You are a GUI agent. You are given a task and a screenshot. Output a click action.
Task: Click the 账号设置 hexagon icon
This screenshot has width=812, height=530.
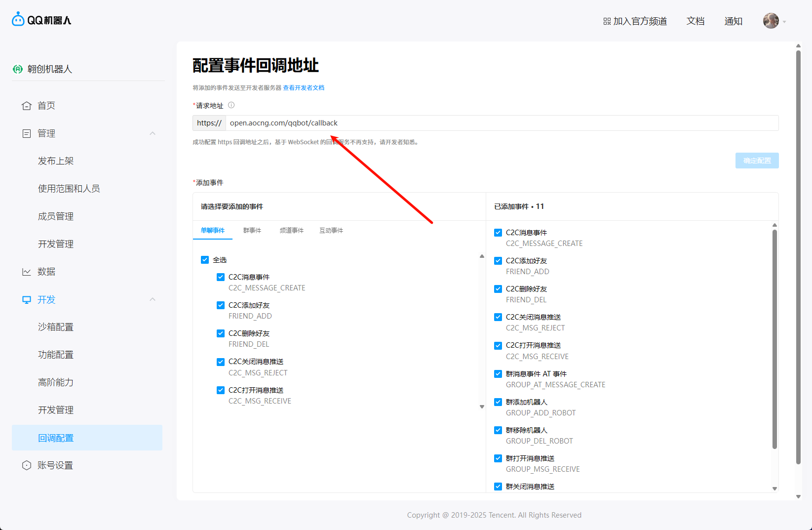(x=27, y=465)
